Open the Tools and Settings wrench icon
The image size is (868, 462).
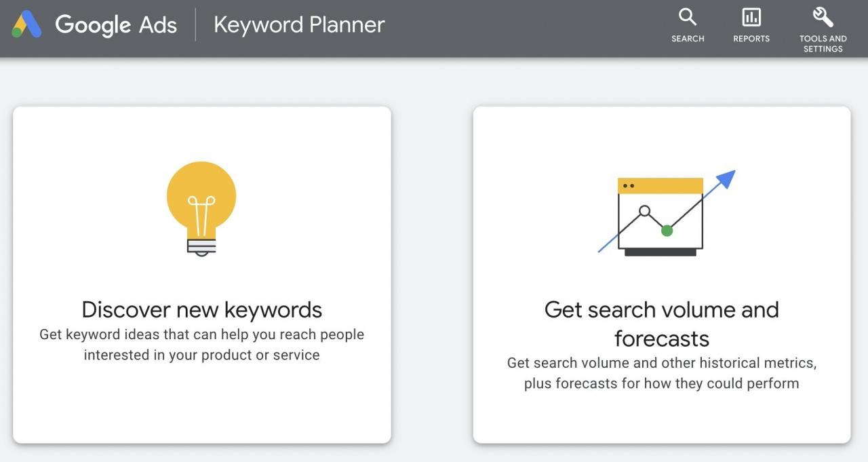823,16
